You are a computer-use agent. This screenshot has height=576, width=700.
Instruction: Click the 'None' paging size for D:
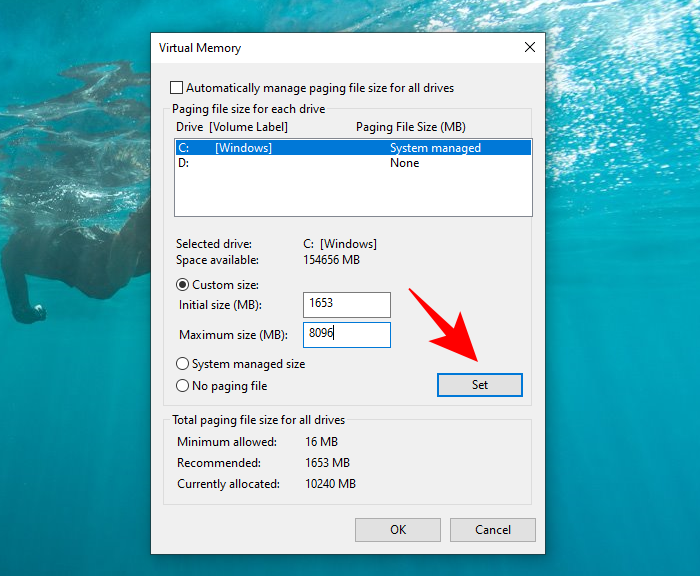tap(404, 163)
